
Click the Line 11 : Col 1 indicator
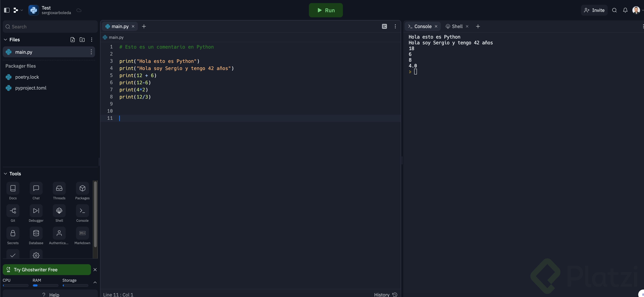[x=118, y=294]
